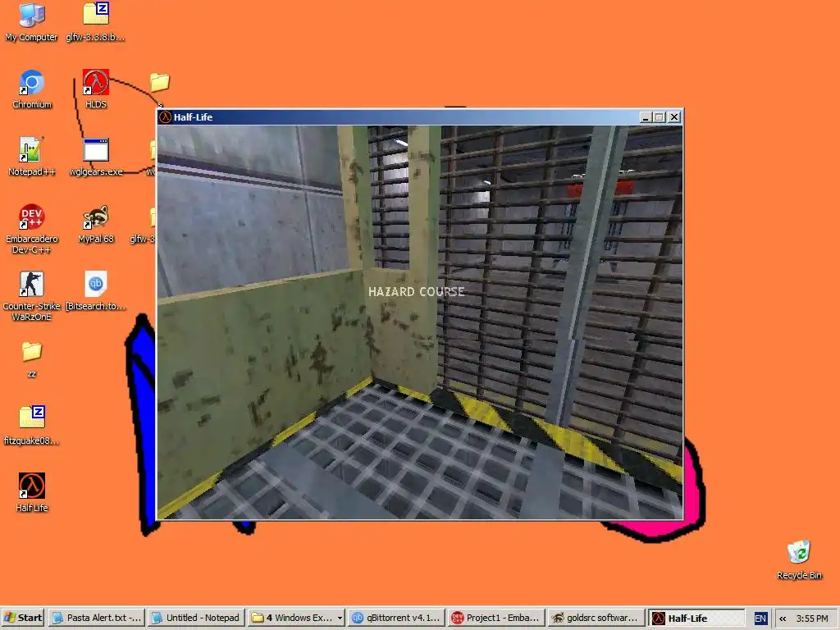The height and width of the screenshot is (630, 840).
Task: Minimize the Half-Life window
Action: (646, 116)
